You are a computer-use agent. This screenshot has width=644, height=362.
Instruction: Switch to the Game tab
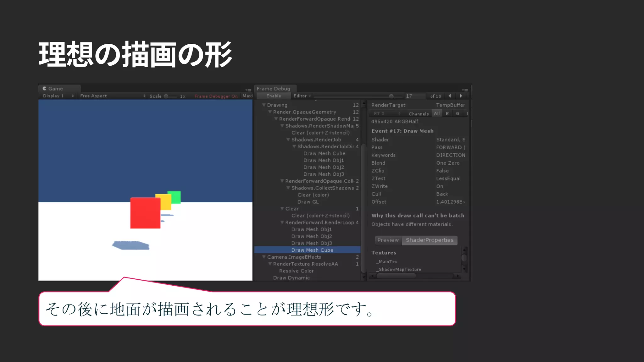(59, 89)
